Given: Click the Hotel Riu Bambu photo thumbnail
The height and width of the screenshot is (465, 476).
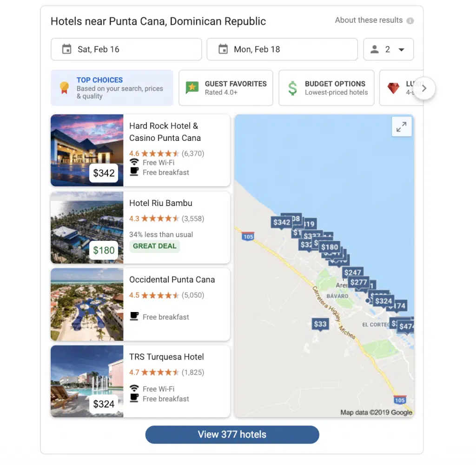Looking at the screenshot, I should [87, 227].
